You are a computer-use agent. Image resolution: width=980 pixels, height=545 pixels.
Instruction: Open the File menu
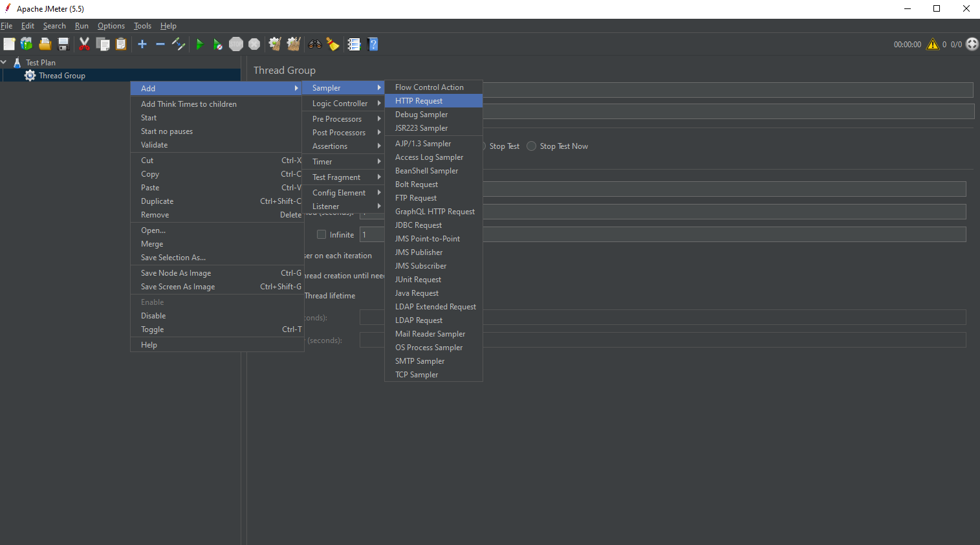coord(6,26)
